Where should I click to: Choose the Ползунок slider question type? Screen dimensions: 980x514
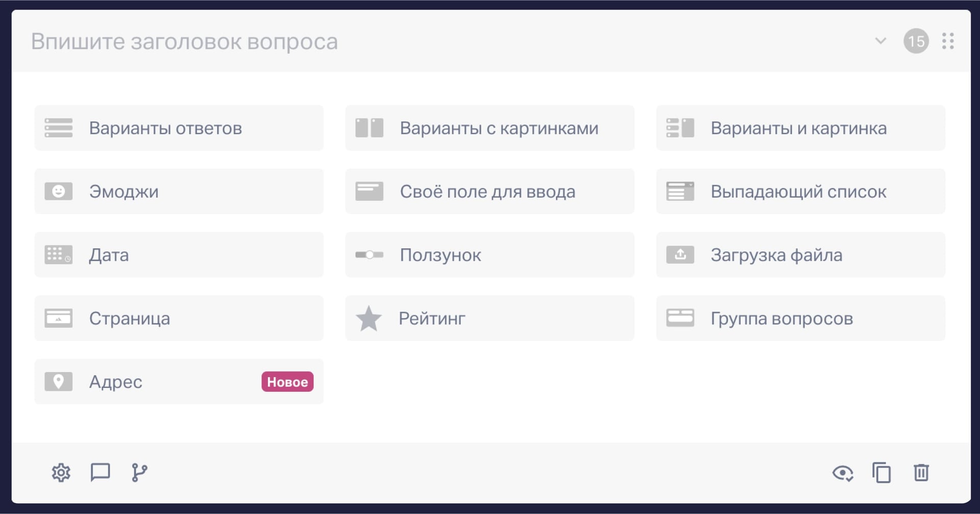(489, 255)
